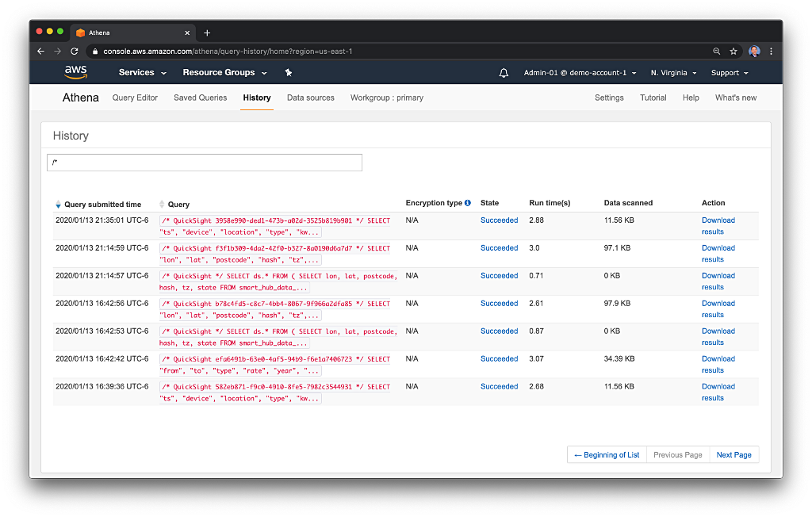Close the Athena browser tab
Screen dimensions: 812x517
(187, 33)
